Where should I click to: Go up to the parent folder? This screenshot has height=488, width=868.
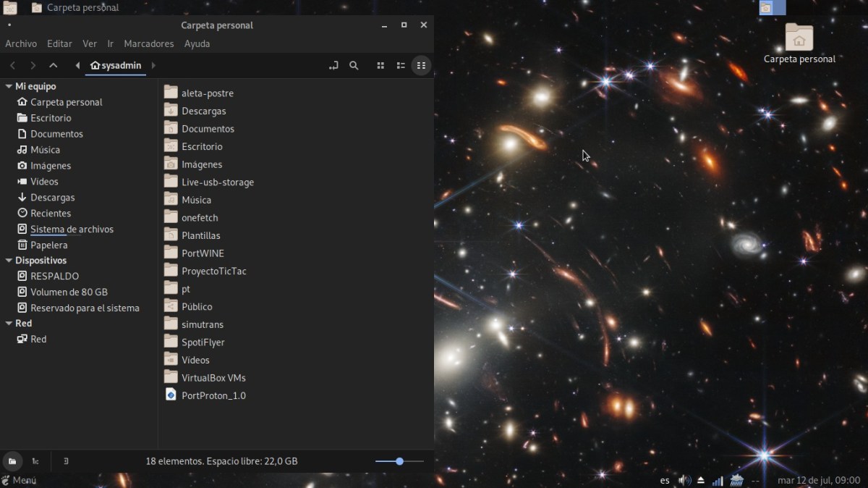tap(53, 65)
